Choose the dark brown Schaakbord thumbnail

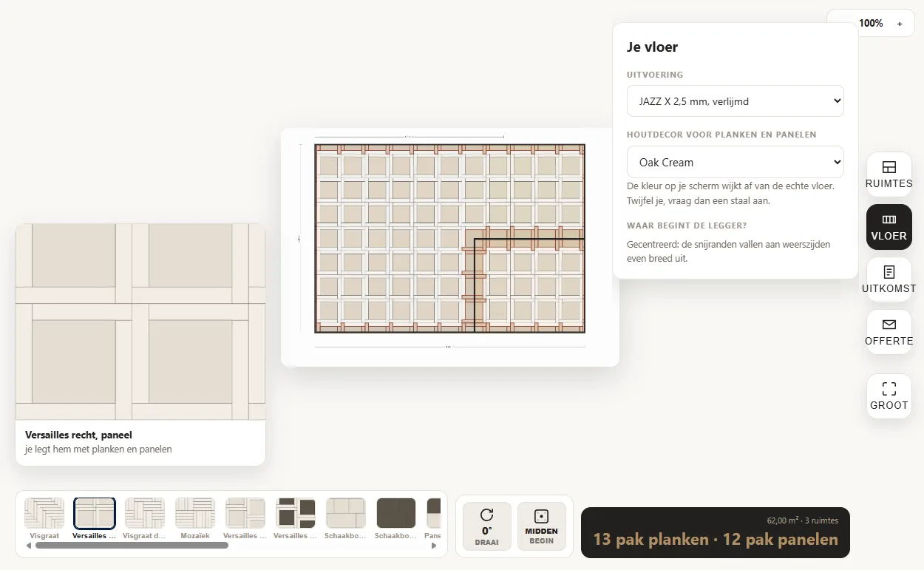pos(396,518)
